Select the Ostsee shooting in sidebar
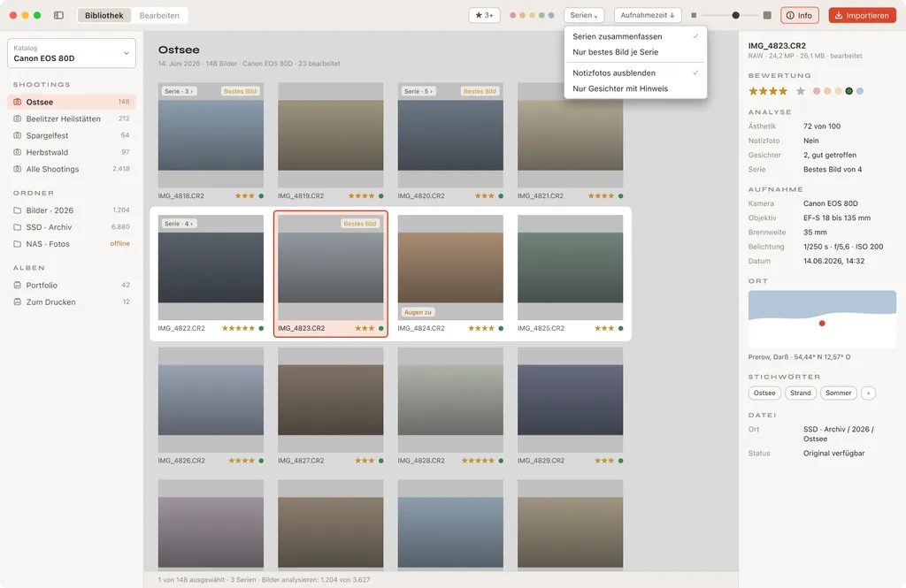The width and height of the screenshot is (906, 588). 72,102
